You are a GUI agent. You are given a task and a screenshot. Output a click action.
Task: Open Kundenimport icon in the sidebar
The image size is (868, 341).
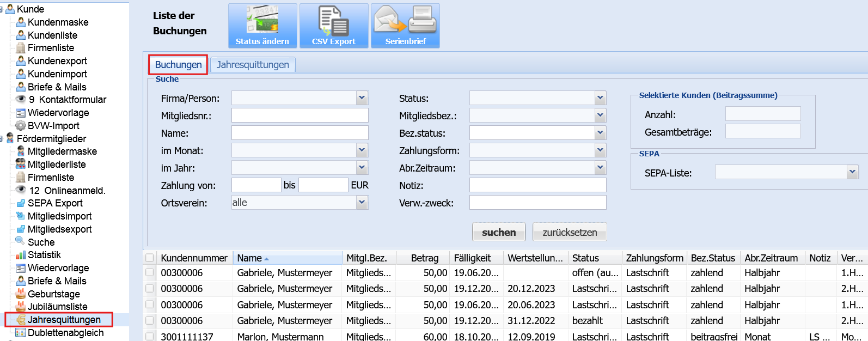pos(21,74)
